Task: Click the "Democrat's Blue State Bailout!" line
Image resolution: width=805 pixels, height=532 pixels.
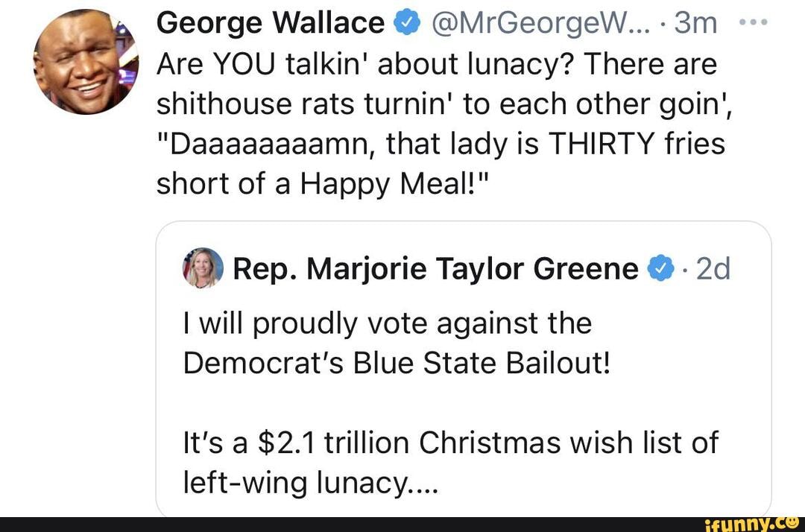Action: coord(397,364)
